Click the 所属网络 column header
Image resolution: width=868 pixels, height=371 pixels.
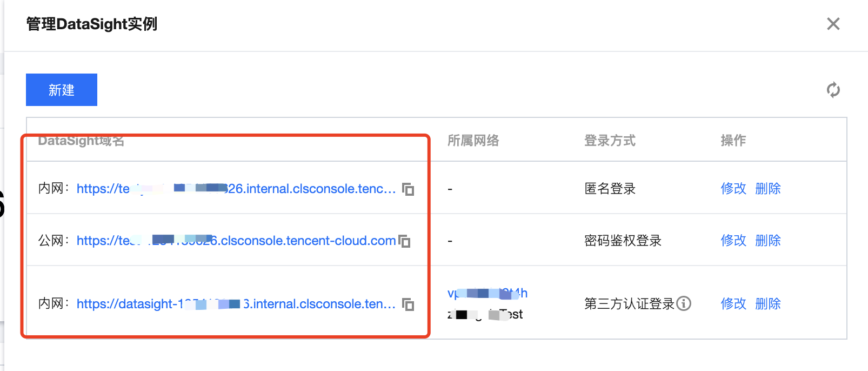473,141
